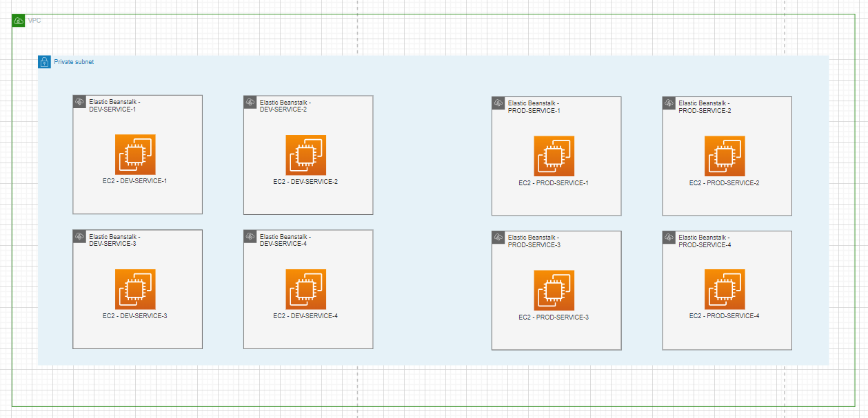Click Elastic Beanstalk icon of PROD-SERVICE-3 container
This screenshot has height=418, width=868.
[x=498, y=237]
